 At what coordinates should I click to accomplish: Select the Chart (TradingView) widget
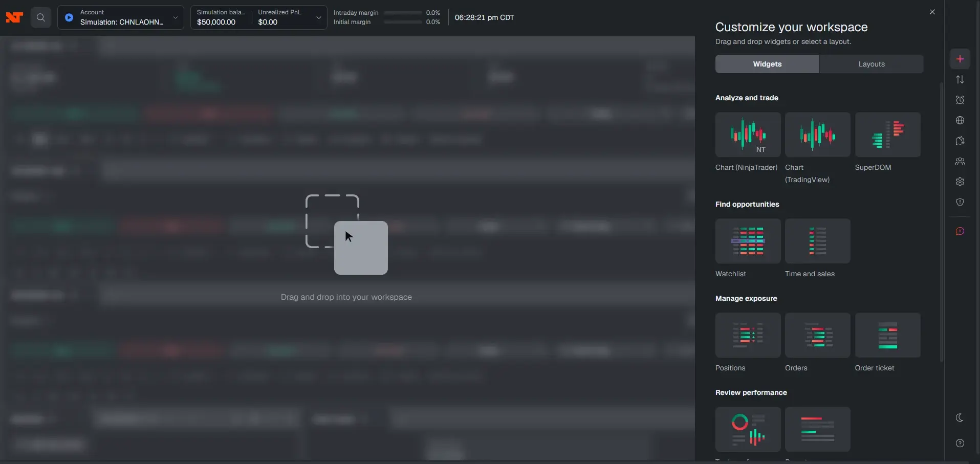pos(817,135)
